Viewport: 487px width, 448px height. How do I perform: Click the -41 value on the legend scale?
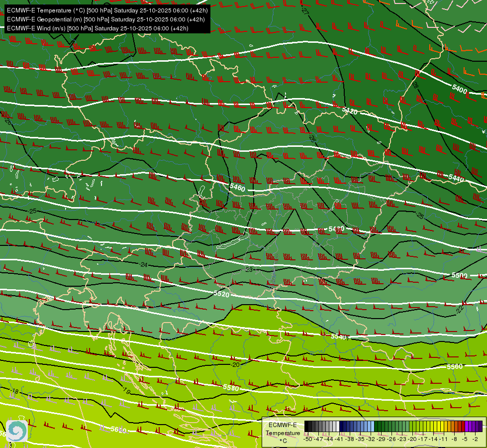coord(339,440)
